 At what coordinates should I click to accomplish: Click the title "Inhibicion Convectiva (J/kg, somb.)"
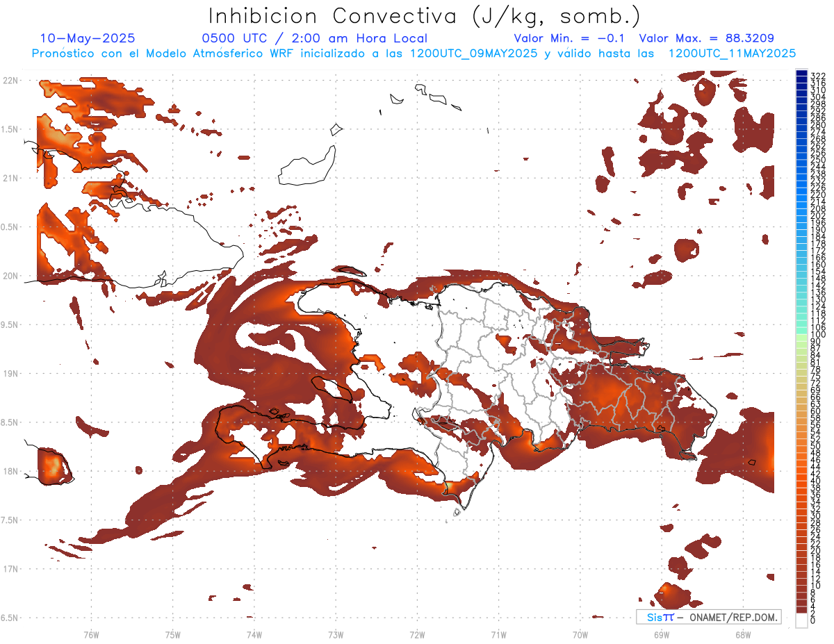(x=425, y=16)
